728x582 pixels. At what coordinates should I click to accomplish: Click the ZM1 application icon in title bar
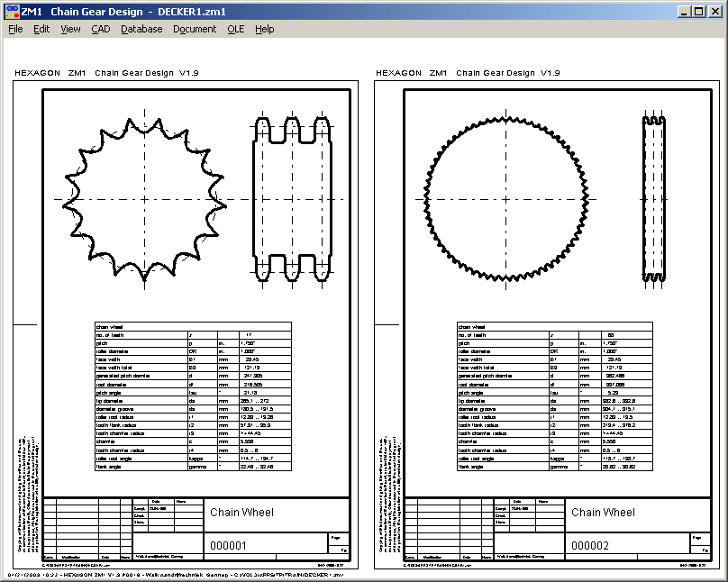tap(11, 11)
